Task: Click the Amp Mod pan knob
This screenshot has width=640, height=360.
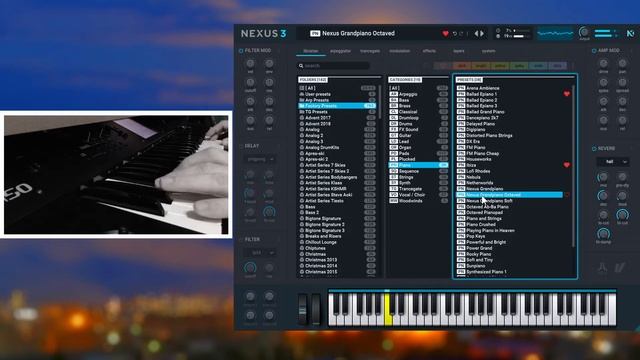Action: [622, 63]
